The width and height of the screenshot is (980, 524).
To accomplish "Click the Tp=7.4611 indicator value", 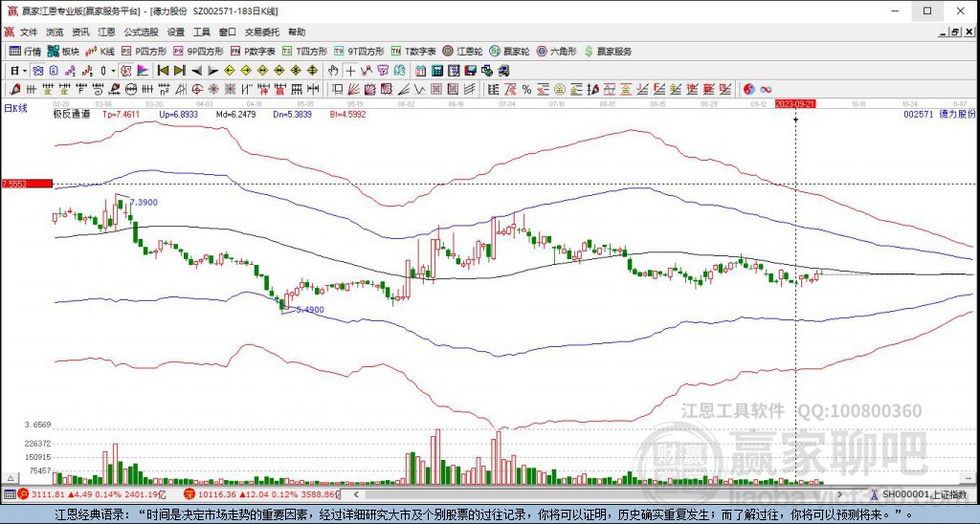I will tap(122, 115).
